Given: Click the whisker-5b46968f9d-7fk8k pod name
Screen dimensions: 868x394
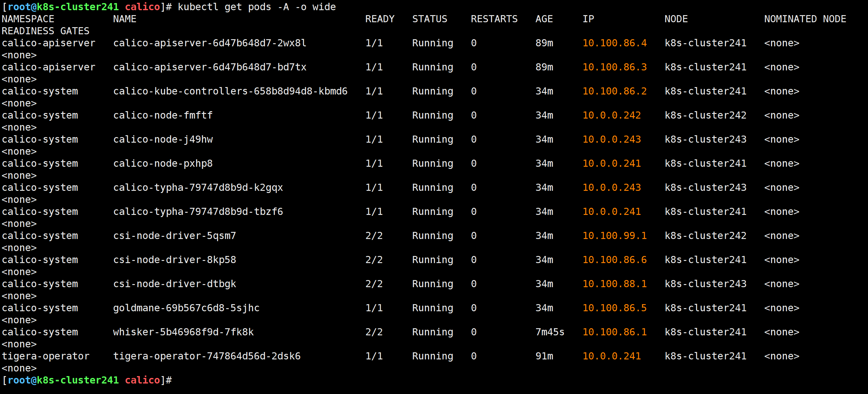Looking at the screenshot, I should [183, 332].
